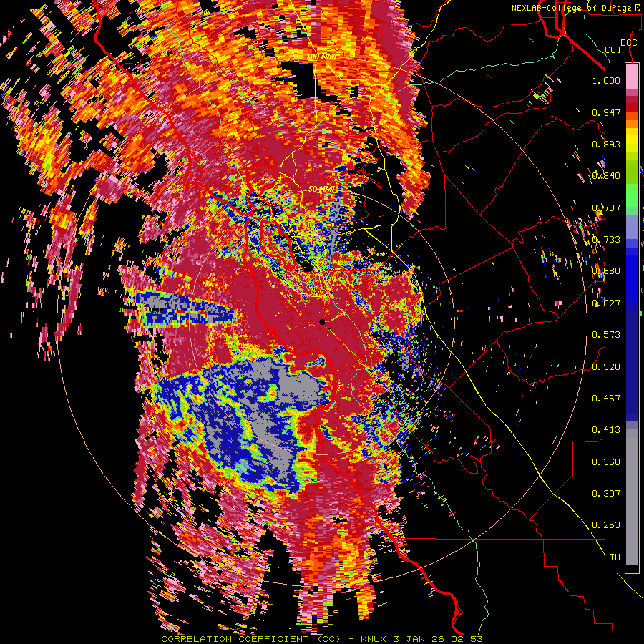Click the TH threshold label

click(x=615, y=557)
